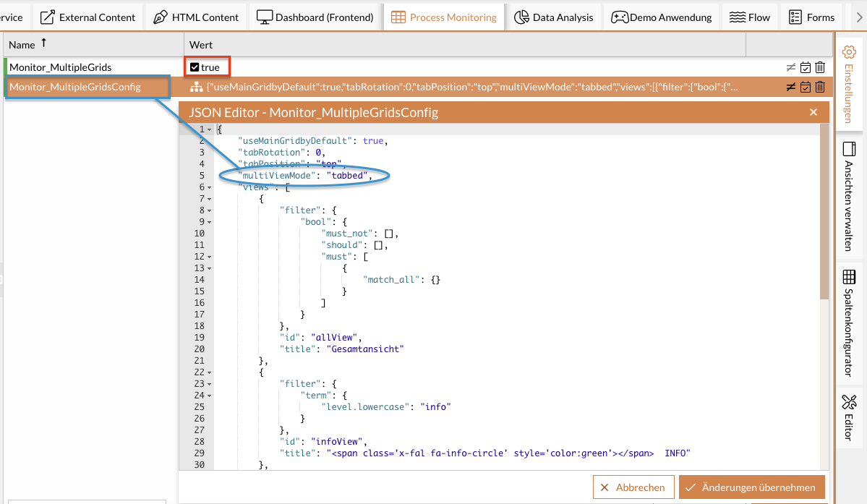
Task: Fold the views array at line 6
Action: pyautogui.click(x=210, y=187)
